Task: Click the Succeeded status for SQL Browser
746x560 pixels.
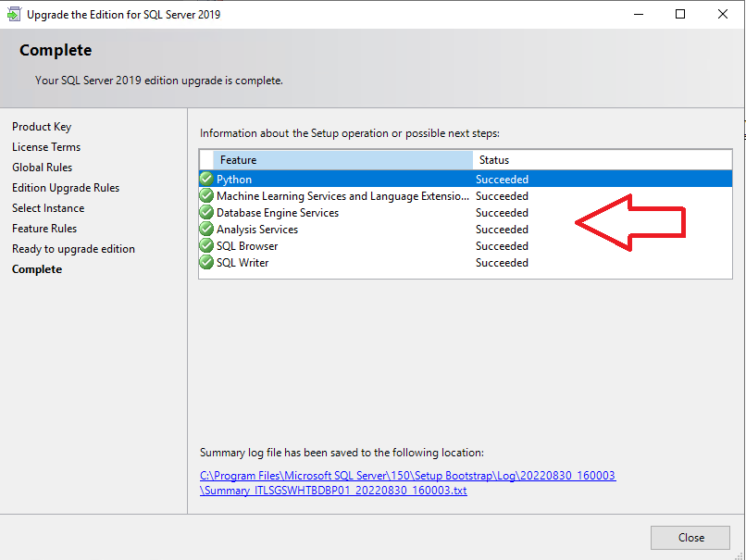Action: pos(502,246)
